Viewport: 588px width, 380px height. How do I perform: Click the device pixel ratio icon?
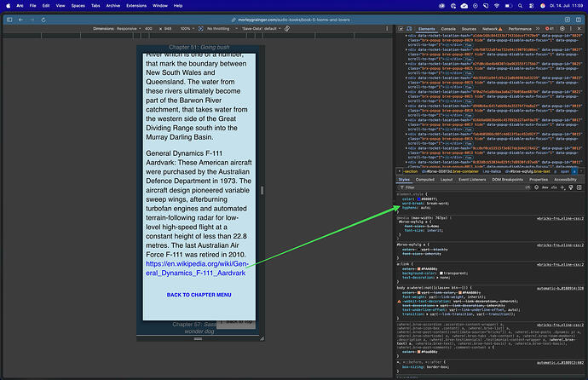point(201,28)
